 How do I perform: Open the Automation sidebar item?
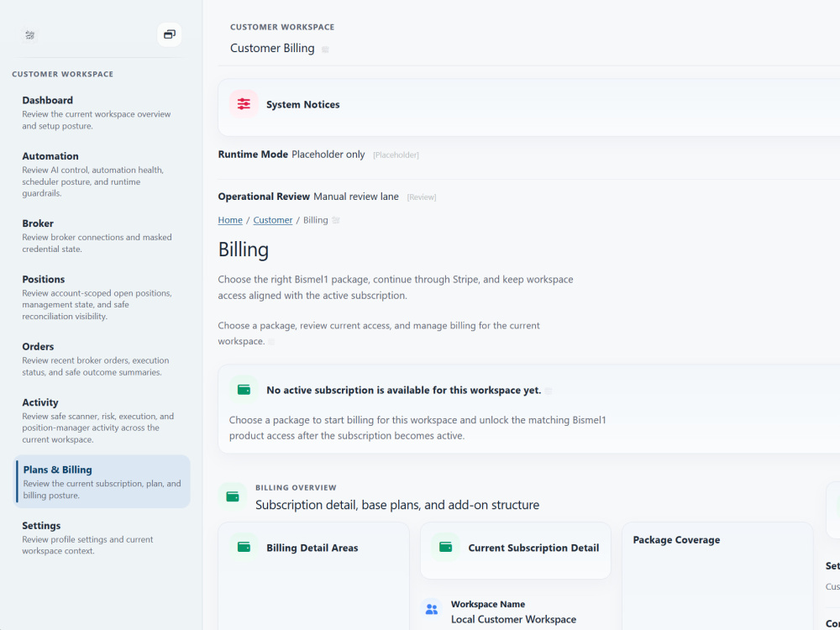click(x=102, y=174)
